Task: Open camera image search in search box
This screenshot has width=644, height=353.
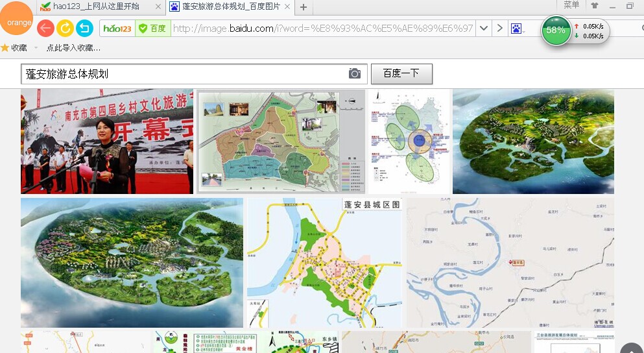Action: [354, 73]
